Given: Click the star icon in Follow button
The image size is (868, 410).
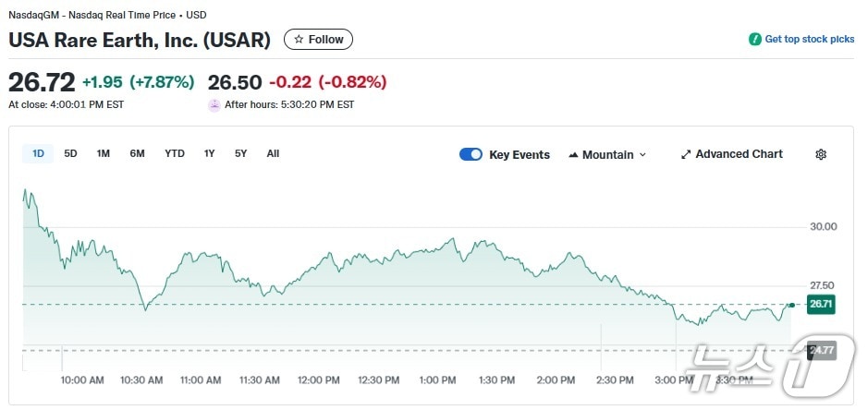Looking at the screenshot, I should (x=299, y=40).
